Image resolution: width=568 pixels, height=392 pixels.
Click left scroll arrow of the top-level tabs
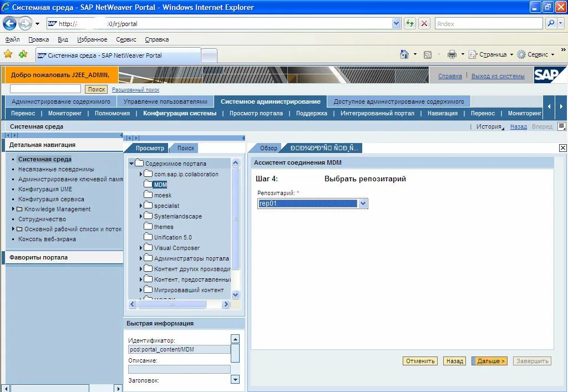coord(549,106)
